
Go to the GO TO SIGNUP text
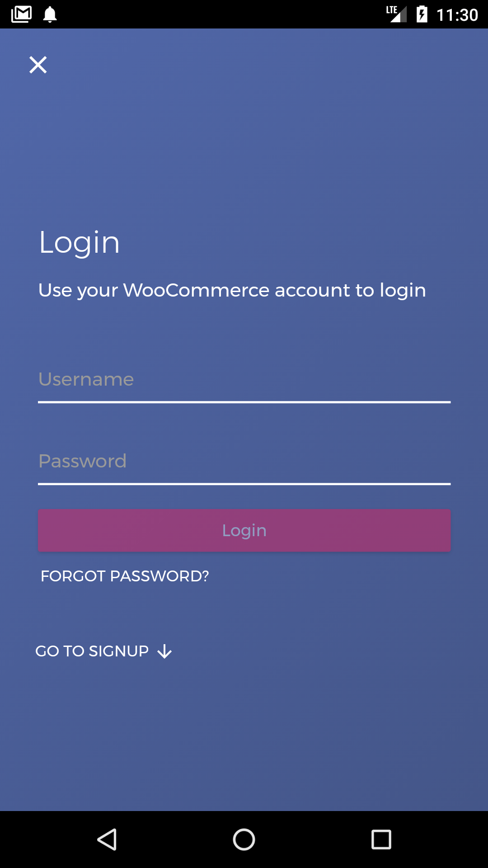coord(92,651)
